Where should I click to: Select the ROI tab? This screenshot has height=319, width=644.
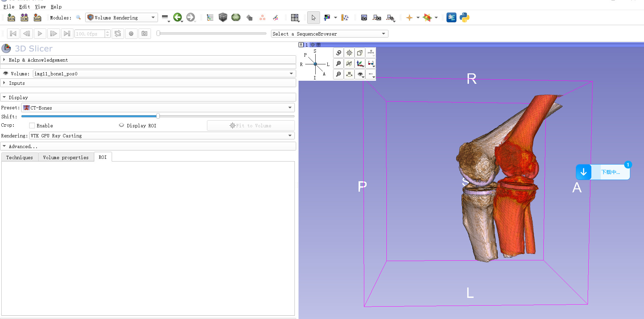click(x=103, y=157)
